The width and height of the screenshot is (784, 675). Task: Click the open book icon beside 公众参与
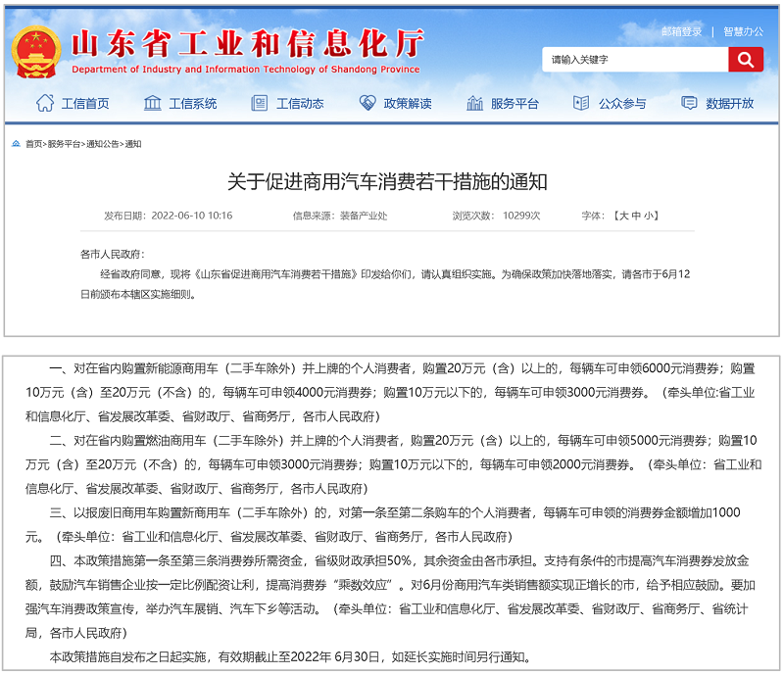tap(581, 103)
